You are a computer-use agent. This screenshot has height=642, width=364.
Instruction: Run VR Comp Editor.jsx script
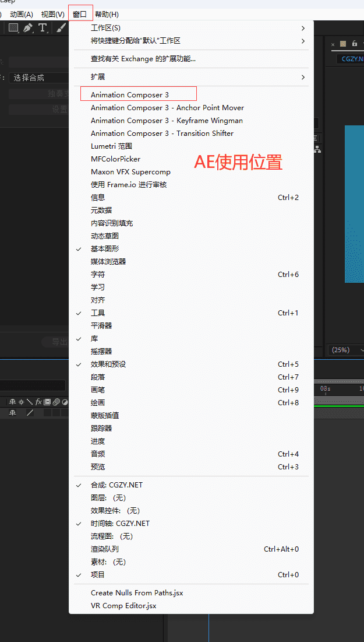click(191, 606)
